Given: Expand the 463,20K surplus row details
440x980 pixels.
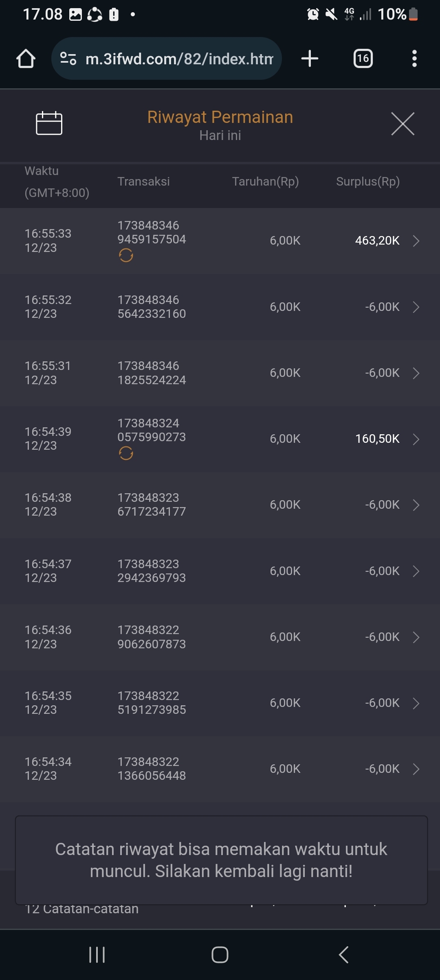Looking at the screenshot, I should tap(416, 241).
